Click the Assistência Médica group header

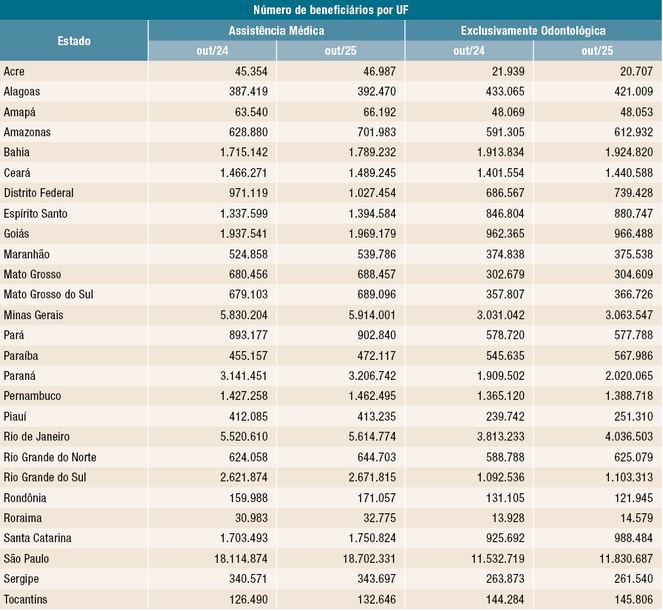point(276,31)
